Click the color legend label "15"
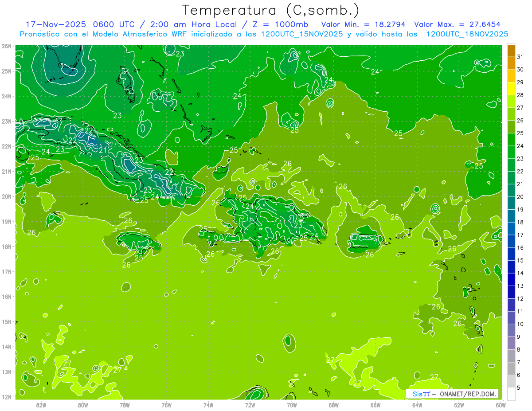Viewport: 532px width, 411px height. tap(520, 261)
